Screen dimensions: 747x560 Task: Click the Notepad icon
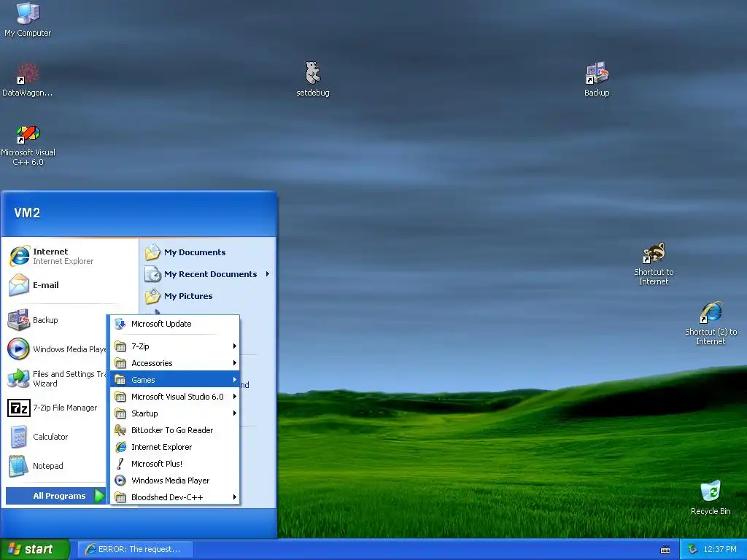(x=18, y=466)
